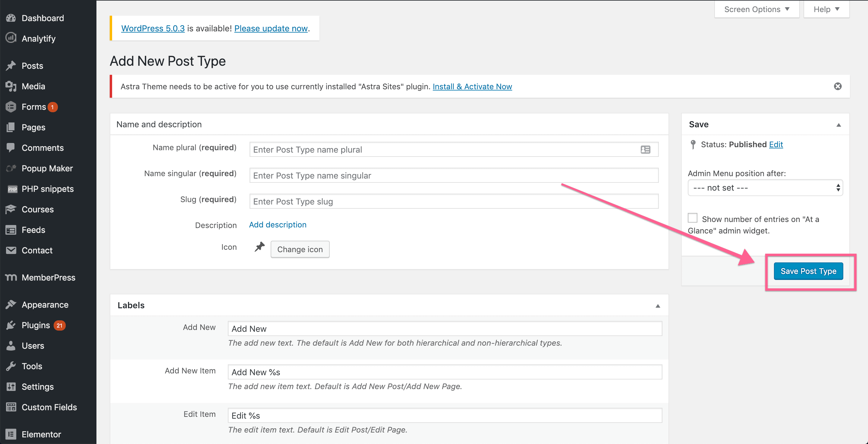Screen dimensions: 868x444
Task: Click the Forms sidebar icon
Action: 11,107
